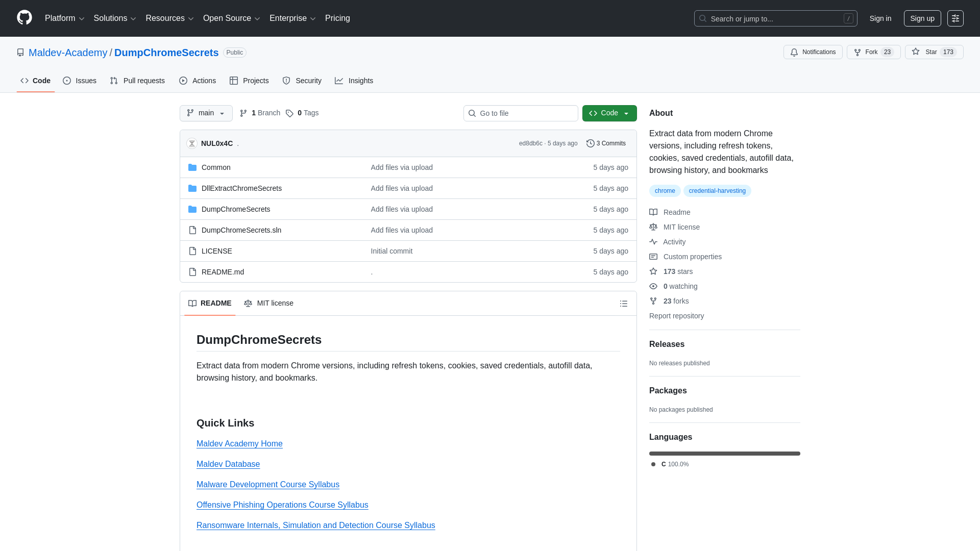Click the repository book icon before Maldev-Academy
This screenshot has height=551, width=980.
pos(20,53)
